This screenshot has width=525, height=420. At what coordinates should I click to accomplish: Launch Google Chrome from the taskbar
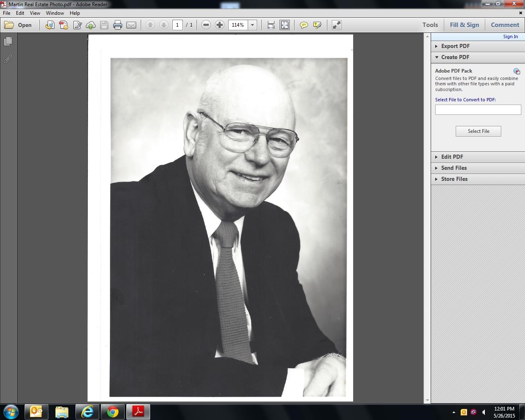click(112, 411)
